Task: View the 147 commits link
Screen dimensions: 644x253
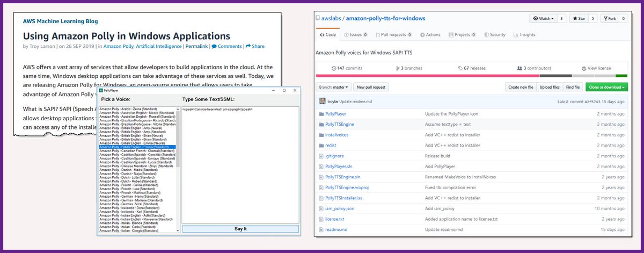Action: pyautogui.click(x=347, y=68)
